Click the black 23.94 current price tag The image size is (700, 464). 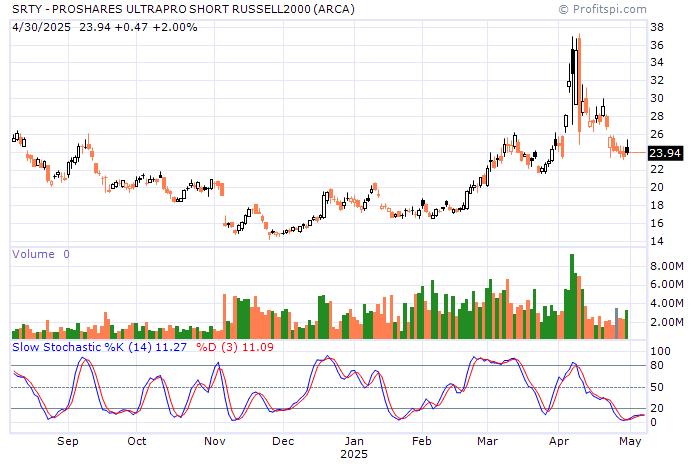tap(665, 153)
